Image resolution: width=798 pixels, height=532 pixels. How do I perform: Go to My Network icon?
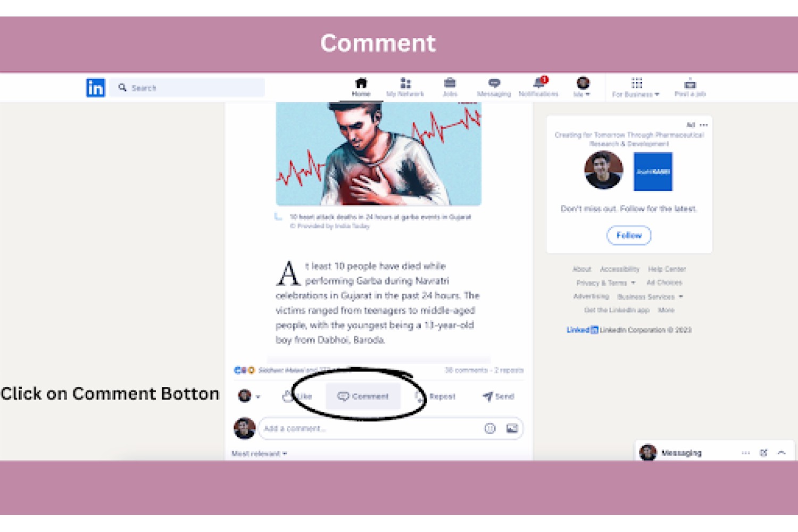point(405,83)
